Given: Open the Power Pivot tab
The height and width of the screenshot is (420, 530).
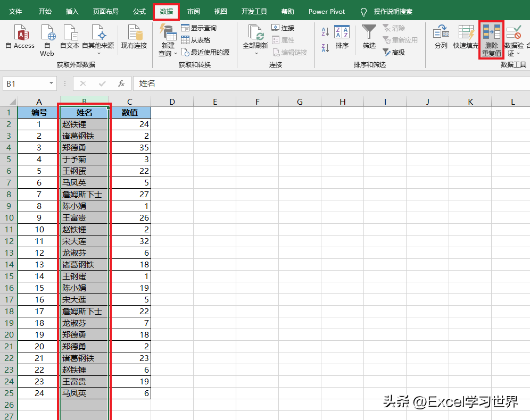Looking at the screenshot, I should (x=327, y=12).
